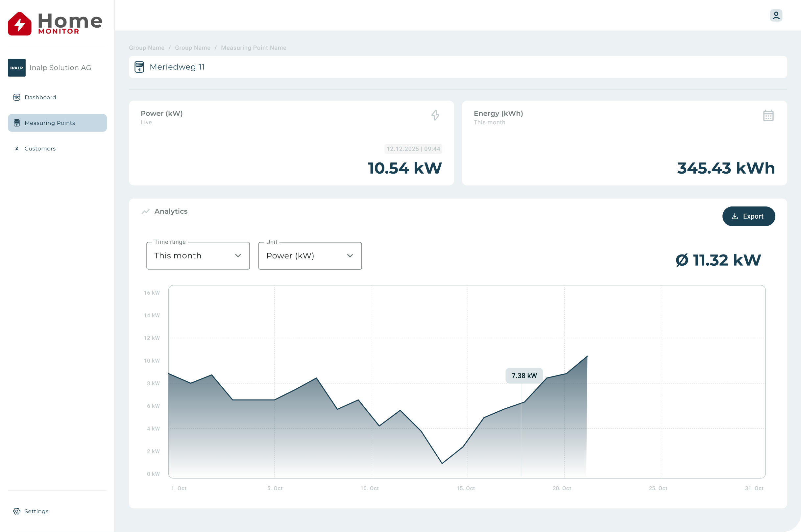
Task: Click the Inalp company logo badge
Action: point(17,67)
